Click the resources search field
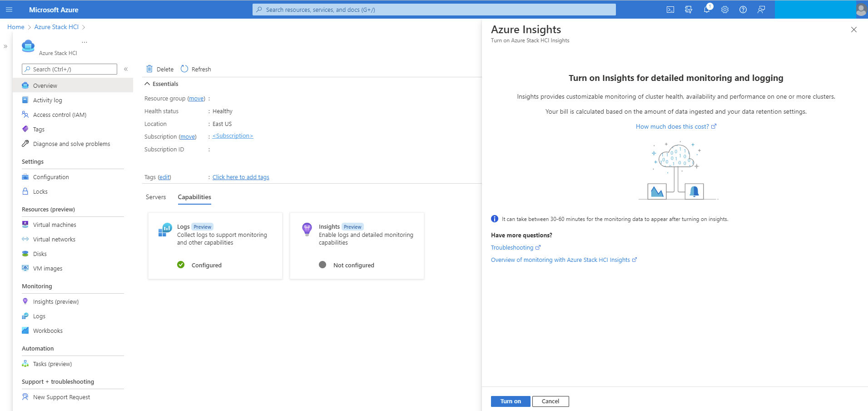Screen dimensions: 868x411 [x=434, y=9]
